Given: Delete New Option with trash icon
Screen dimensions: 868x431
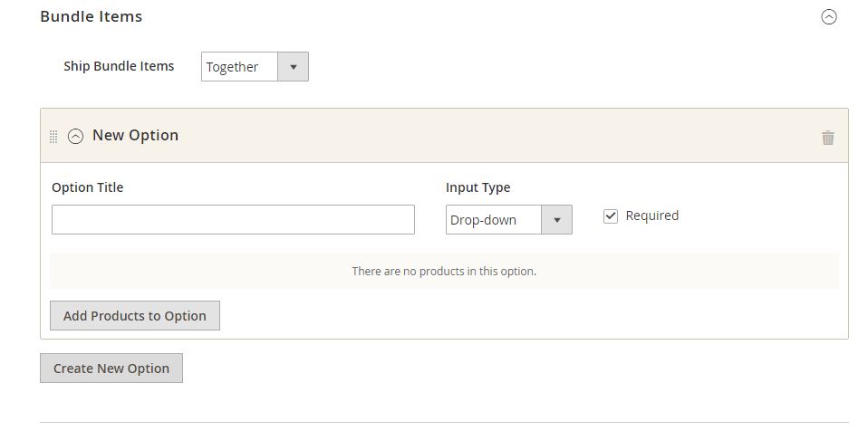Looking at the screenshot, I should pyautogui.click(x=827, y=138).
